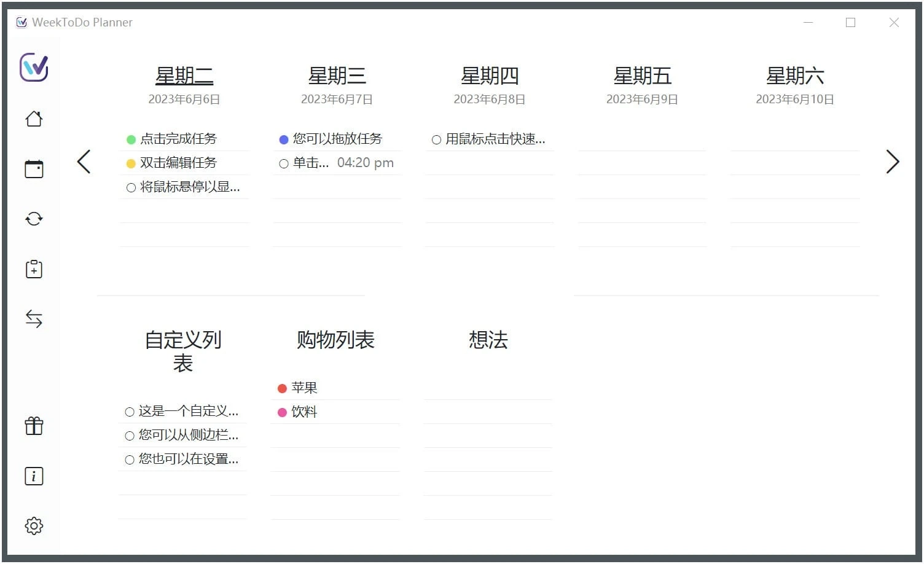Open the About info icon
924x564 pixels.
tap(34, 476)
